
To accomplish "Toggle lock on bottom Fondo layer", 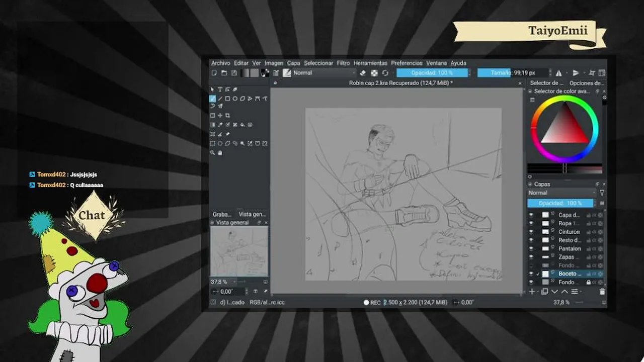I will click(x=588, y=282).
